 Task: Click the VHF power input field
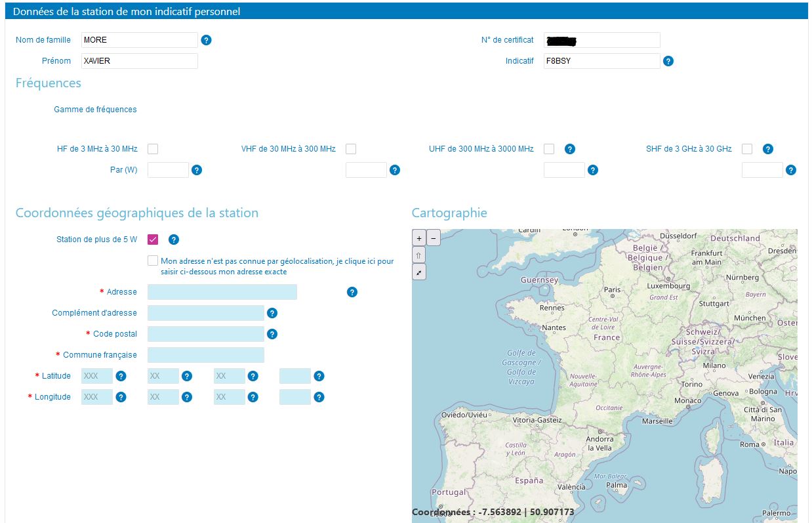pyautogui.click(x=366, y=170)
